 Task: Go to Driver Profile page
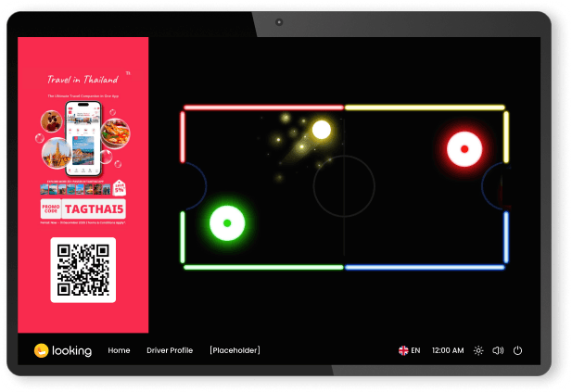(x=170, y=350)
